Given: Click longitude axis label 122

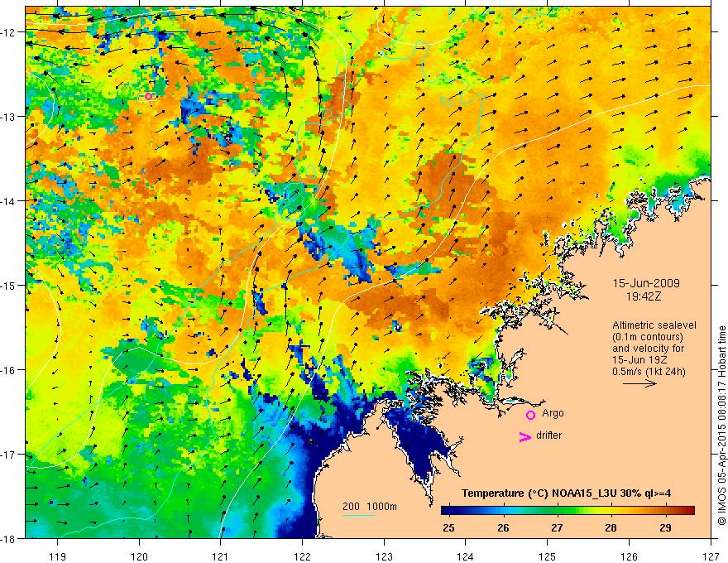Looking at the screenshot, I should click(302, 556).
